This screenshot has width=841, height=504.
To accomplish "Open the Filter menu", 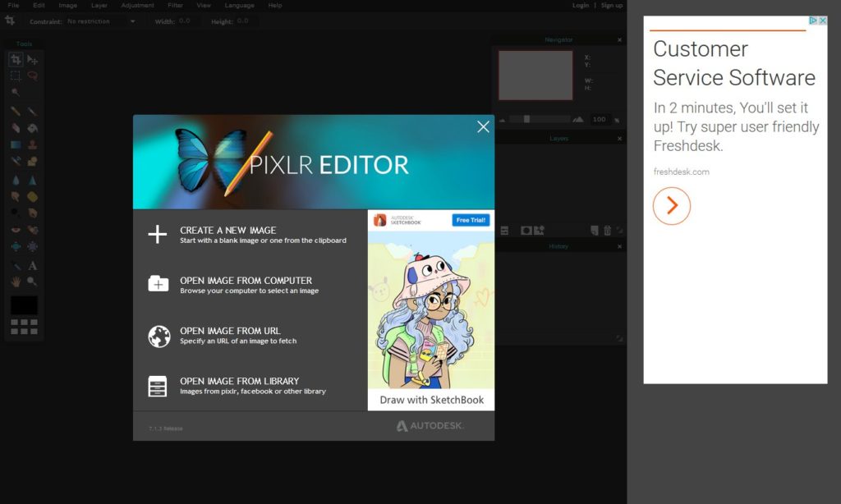I will coord(176,6).
